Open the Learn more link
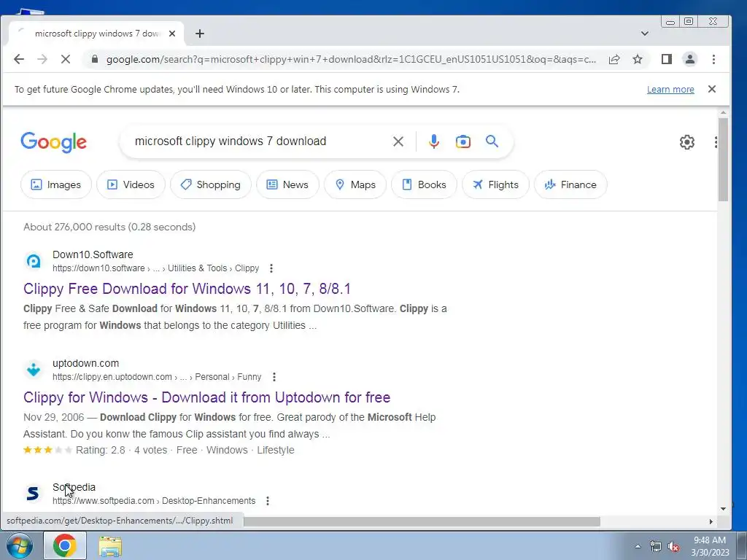 [670, 89]
